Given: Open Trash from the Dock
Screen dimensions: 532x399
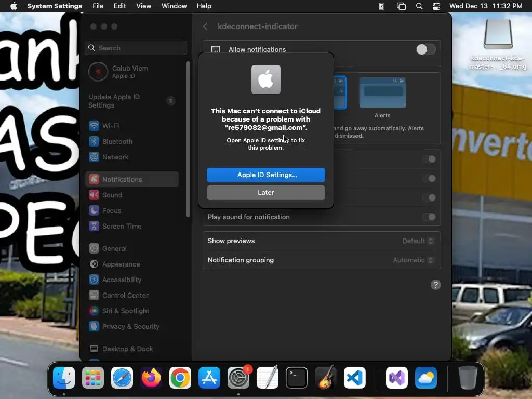Looking at the screenshot, I should (468, 378).
